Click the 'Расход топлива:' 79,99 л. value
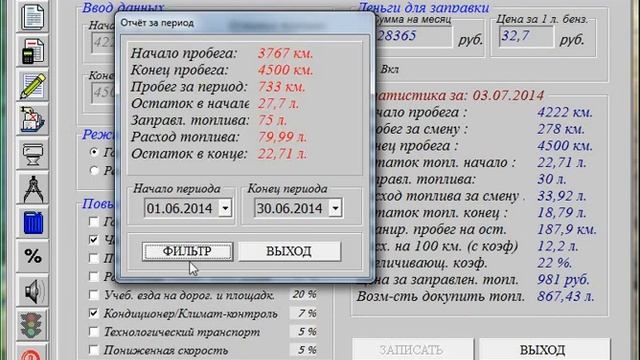640x360 pixels. (282, 137)
